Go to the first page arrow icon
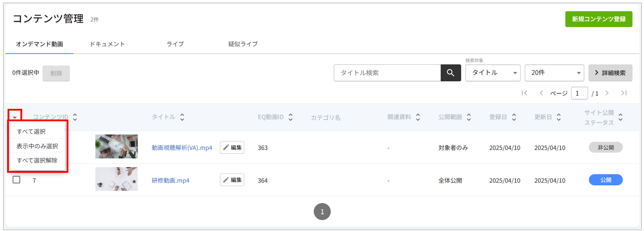This screenshot has height=231, width=644. coord(525,93)
